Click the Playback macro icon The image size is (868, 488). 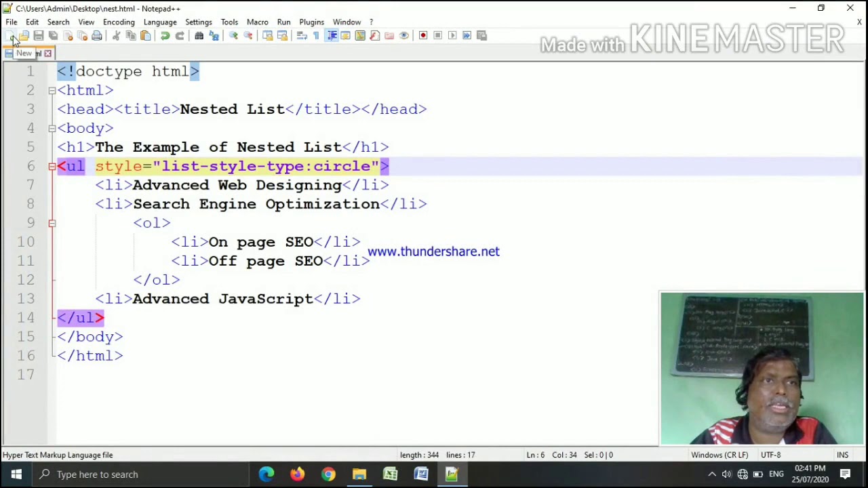[452, 35]
